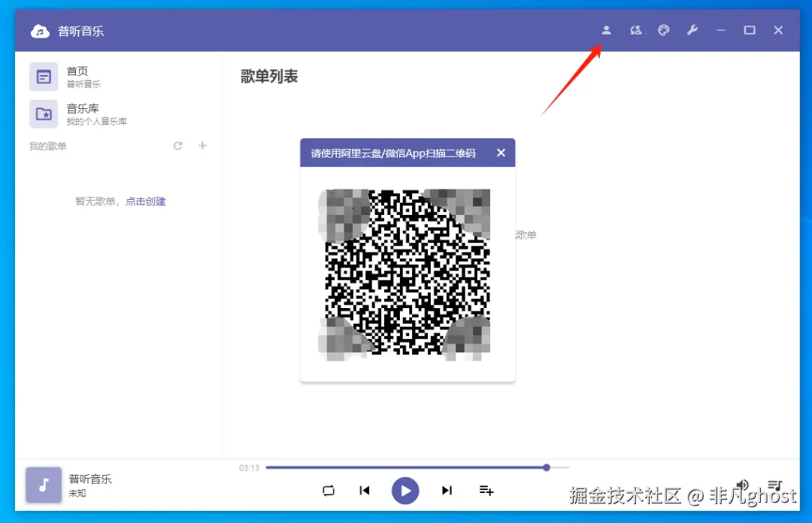Expand a new playlist with the plus icon
The width and height of the screenshot is (812, 523).
tap(202, 146)
